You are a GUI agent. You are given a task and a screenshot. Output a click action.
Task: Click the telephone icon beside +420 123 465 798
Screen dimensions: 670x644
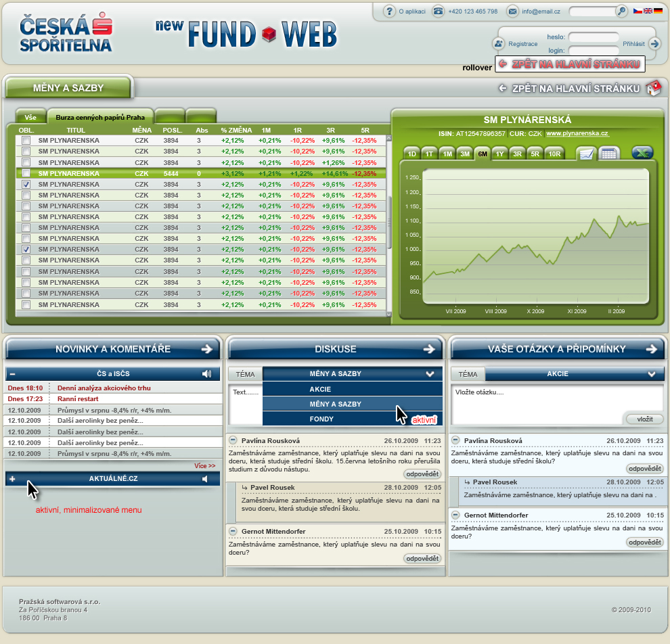438,11
